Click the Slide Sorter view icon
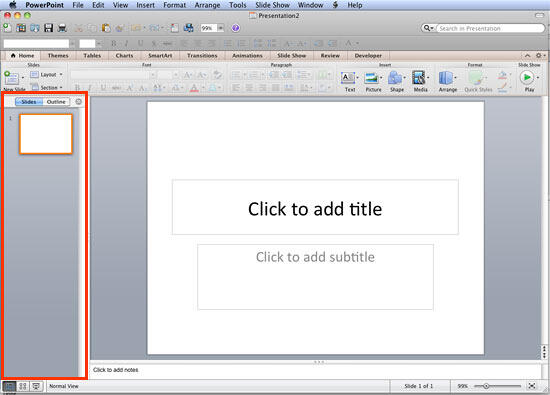The height and width of the screenshot is (395, 550). [23, 386]
